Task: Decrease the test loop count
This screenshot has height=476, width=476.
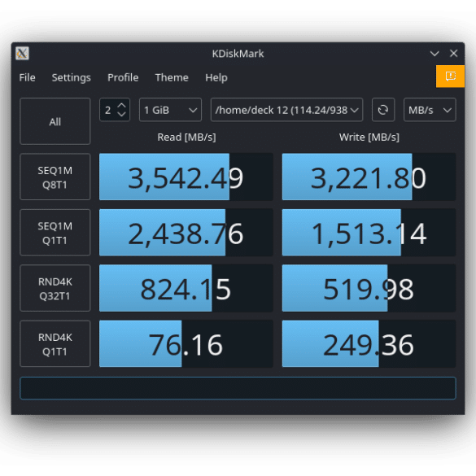Action: click(x=121, y=114)
